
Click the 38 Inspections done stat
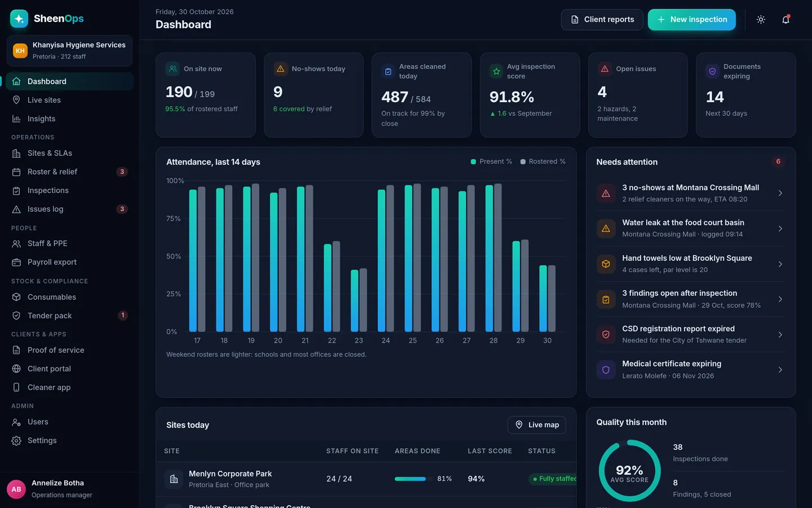click(729, 453)
